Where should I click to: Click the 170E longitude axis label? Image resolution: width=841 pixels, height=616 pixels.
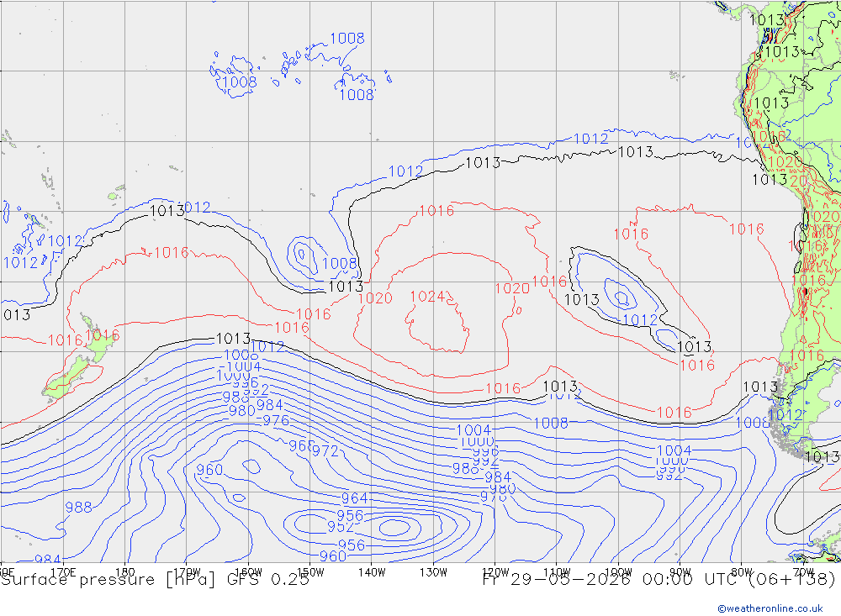click(63, 572)
